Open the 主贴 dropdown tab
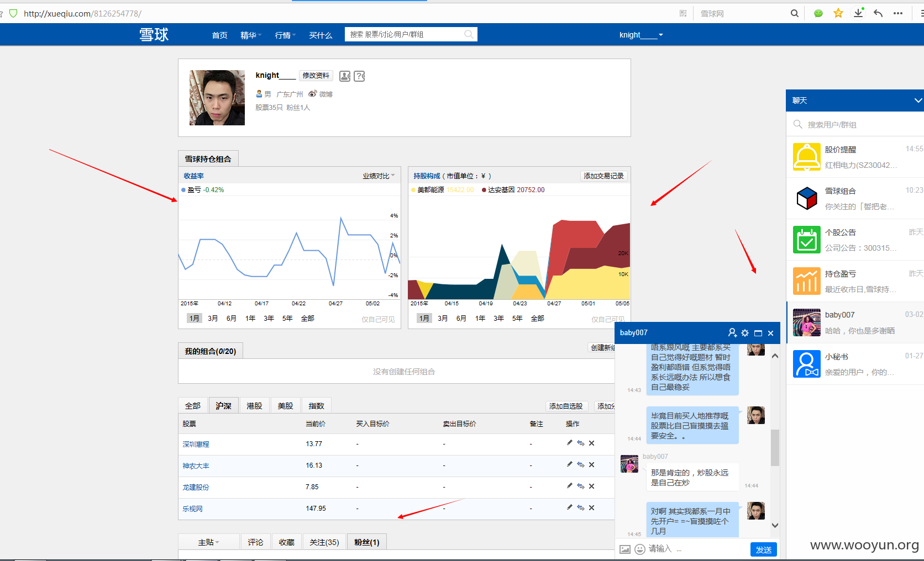 [209, 542]
